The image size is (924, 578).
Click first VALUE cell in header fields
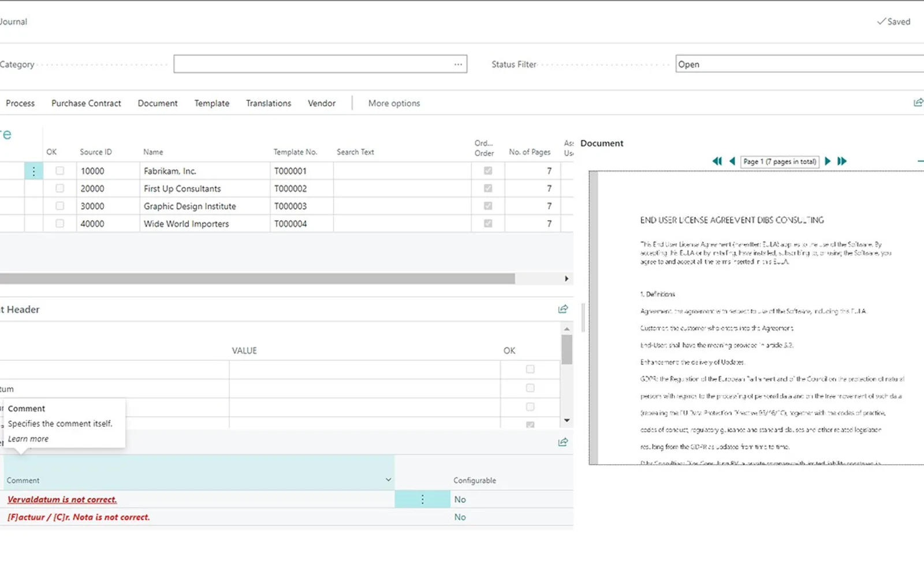[364, 369]
